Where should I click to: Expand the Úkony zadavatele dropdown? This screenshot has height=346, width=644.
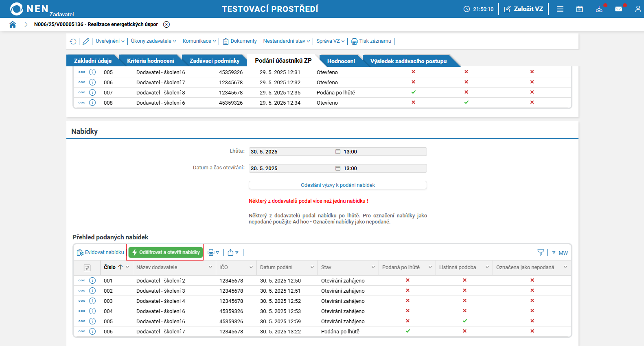(153, 41)
